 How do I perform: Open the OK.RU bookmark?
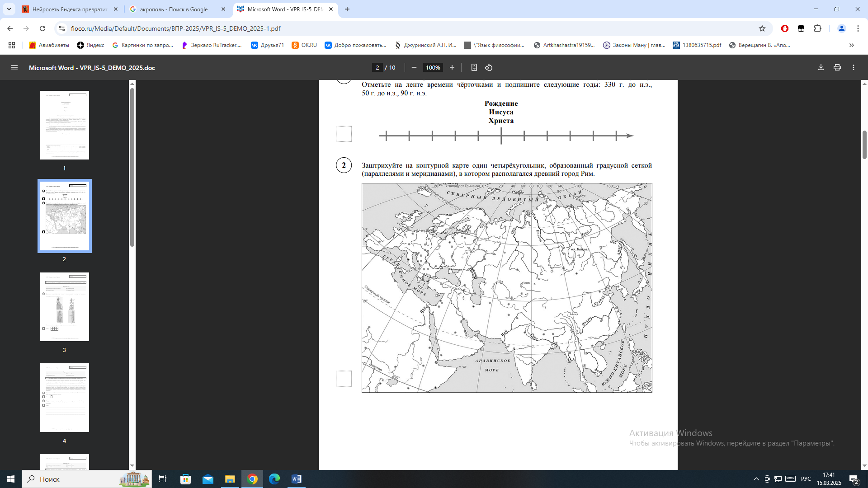point(304,45)
